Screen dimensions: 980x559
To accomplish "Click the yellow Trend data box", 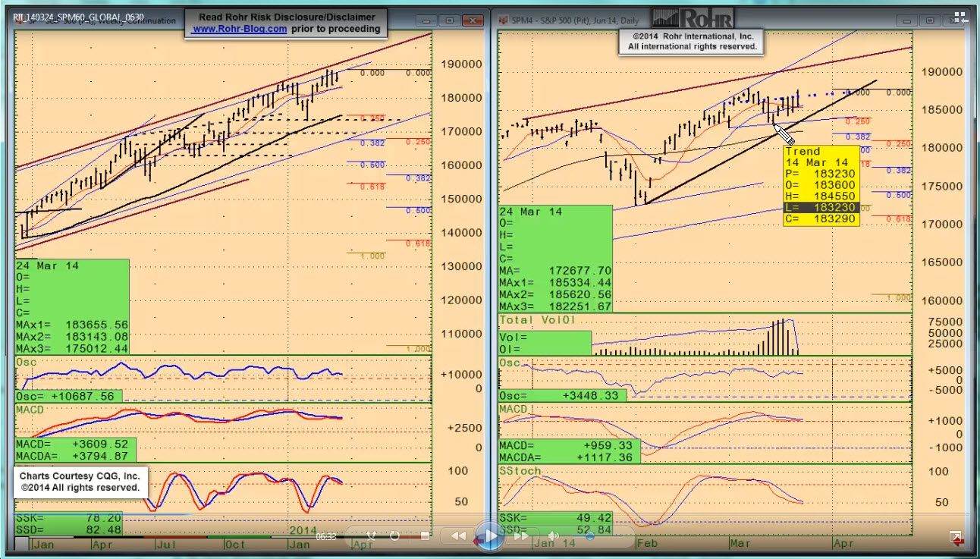I will 821,186.
